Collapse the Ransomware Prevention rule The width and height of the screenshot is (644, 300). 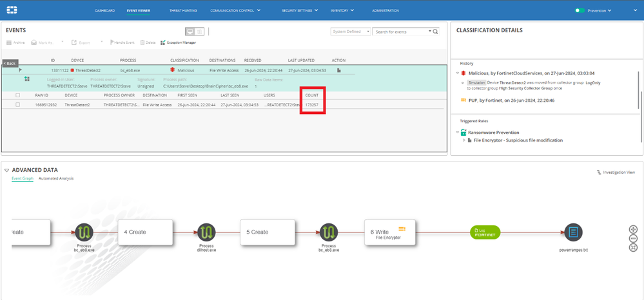pyautogui.click(x=458, y=133)
